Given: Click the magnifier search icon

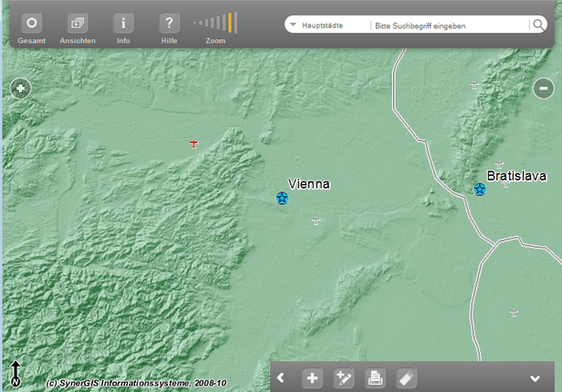Looking at the screenshot, I should (x=538, y=25).
